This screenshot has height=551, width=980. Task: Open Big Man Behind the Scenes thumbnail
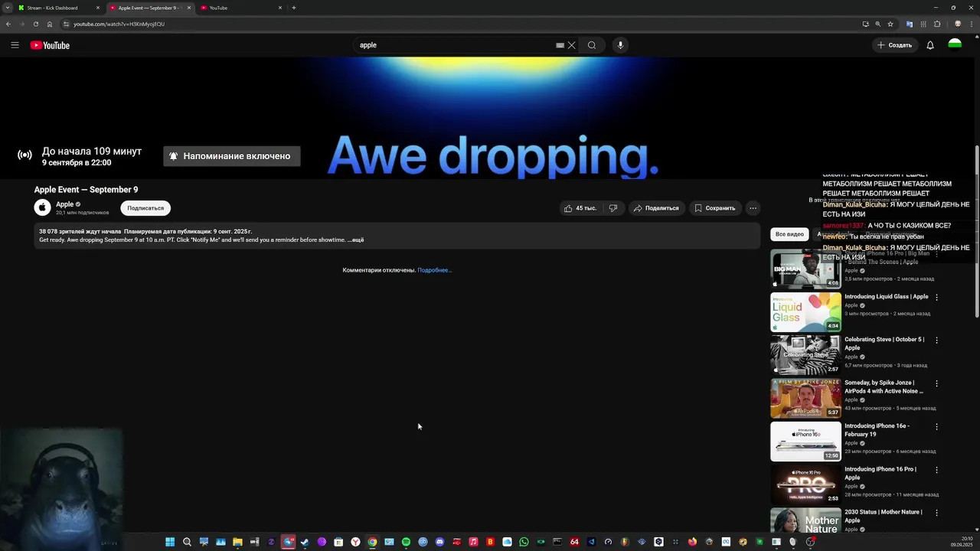tap(805, 269)
